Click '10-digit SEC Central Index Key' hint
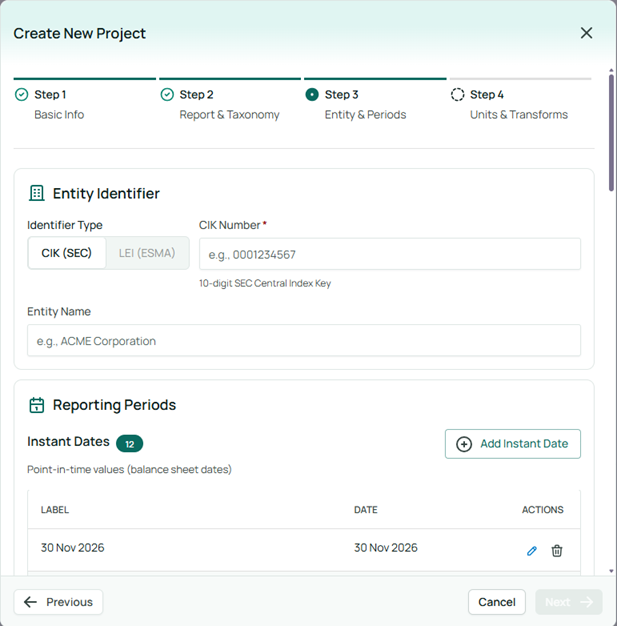 (x=265, y=283)
